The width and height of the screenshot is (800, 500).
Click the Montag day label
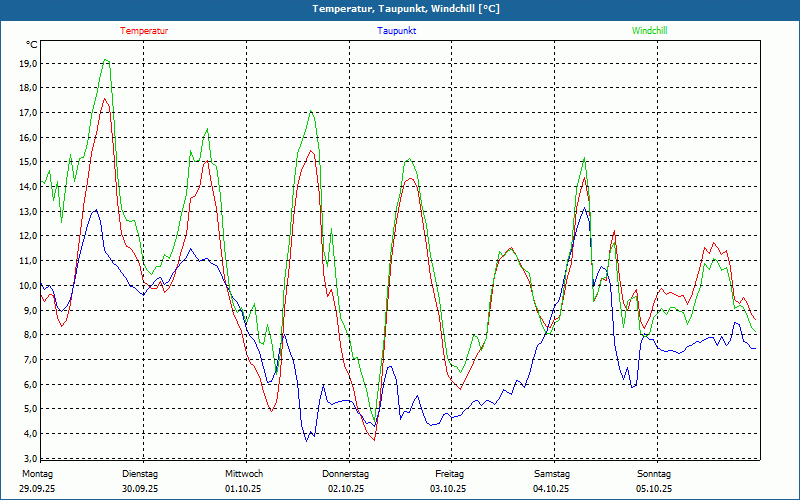point(37,474)
